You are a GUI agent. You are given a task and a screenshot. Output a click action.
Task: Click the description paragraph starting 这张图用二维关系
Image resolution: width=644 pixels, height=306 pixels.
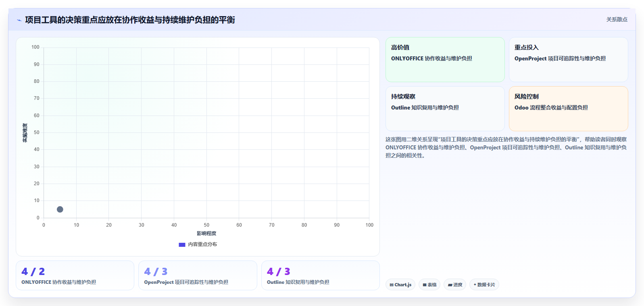coord(506,147)
